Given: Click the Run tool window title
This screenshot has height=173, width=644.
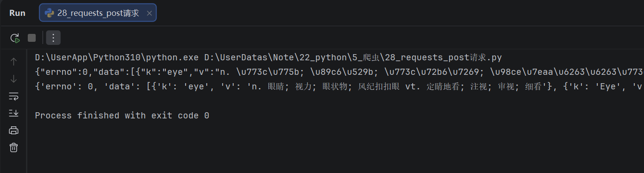Looking at the screenshot, I should [x=18, y=13].
